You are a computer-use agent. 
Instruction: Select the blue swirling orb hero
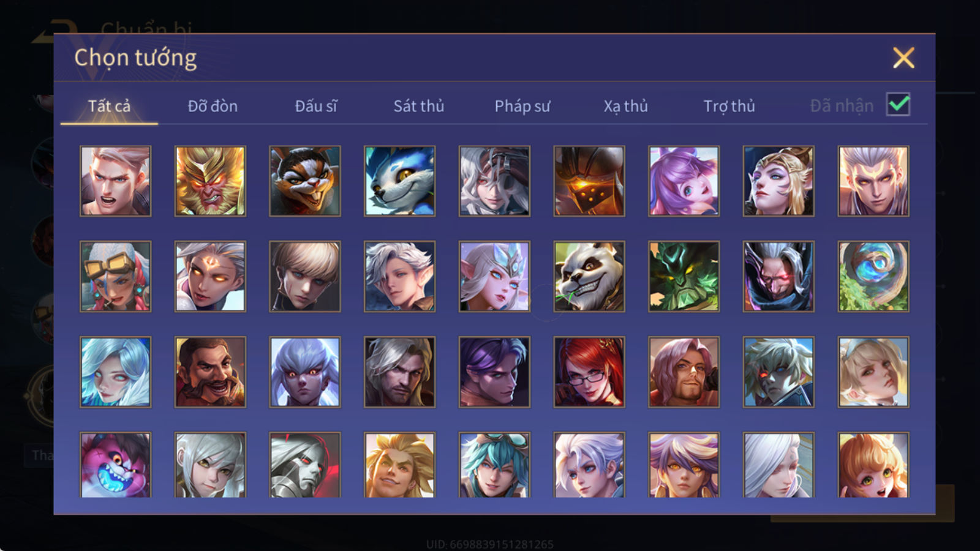click(873, 276)
